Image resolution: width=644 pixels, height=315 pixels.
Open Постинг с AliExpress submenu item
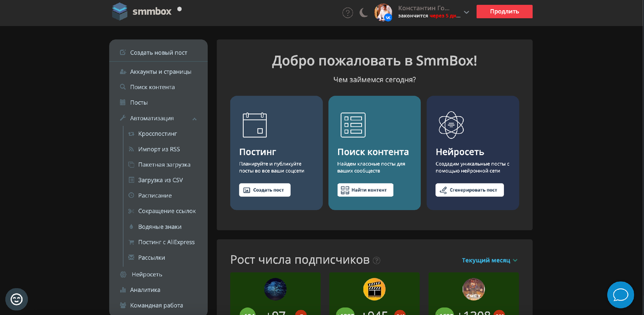coord(166,243)
